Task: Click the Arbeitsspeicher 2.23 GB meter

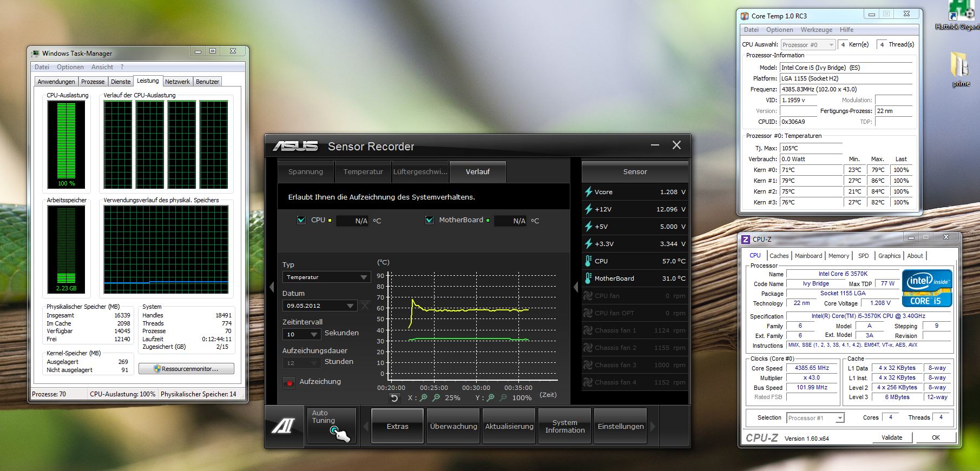Action: [x=67, y=249]
